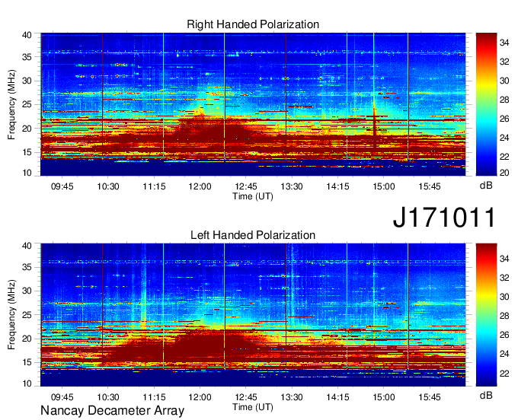Click the 34 dB tick on the Right Handed colorbar

(504, 43)
